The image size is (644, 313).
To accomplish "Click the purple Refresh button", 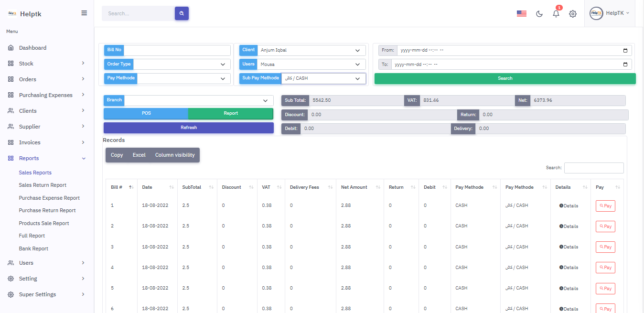I will point(188,128).
